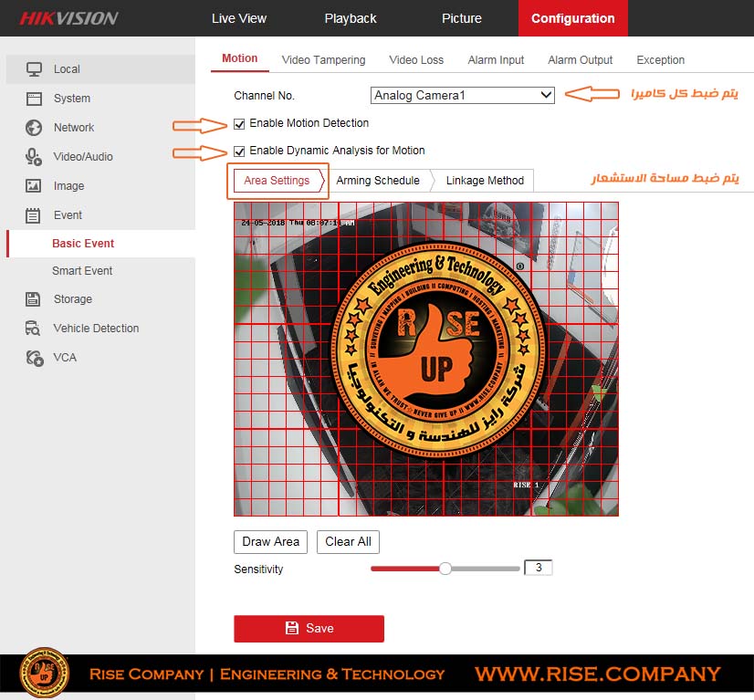Click the Clear All button
The width and height of the screenshot is (754, 700).
coord(348,541)
